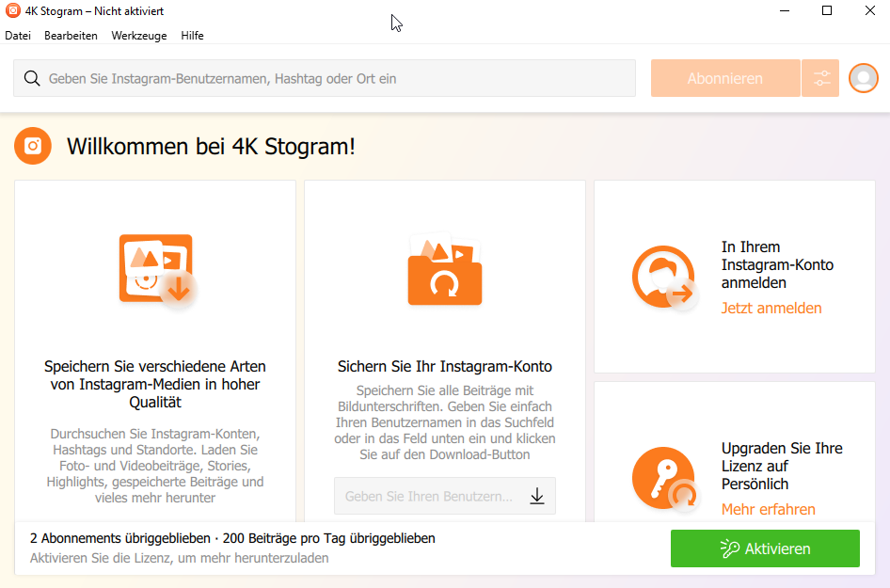Open the Bearbeiten menu
This screenshot has height=588, width=890.
[71, 35]
